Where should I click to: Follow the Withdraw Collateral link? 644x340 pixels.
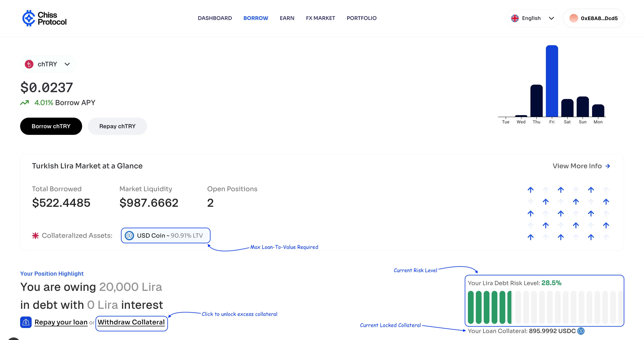click(x=131, y=322)
